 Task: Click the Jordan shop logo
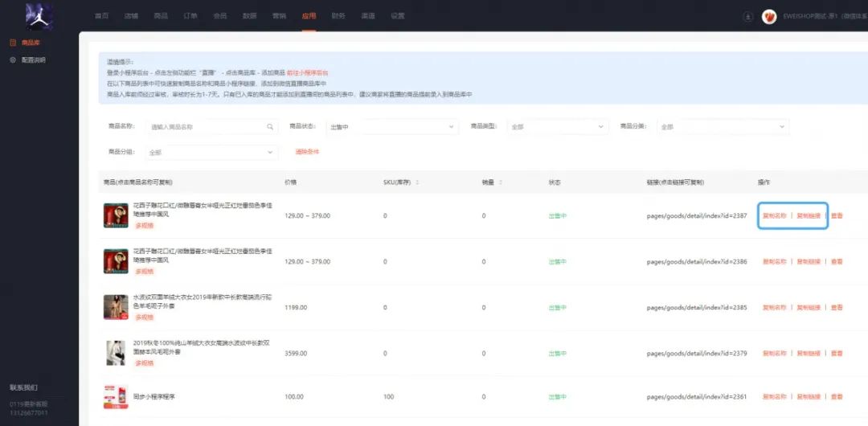39,16
